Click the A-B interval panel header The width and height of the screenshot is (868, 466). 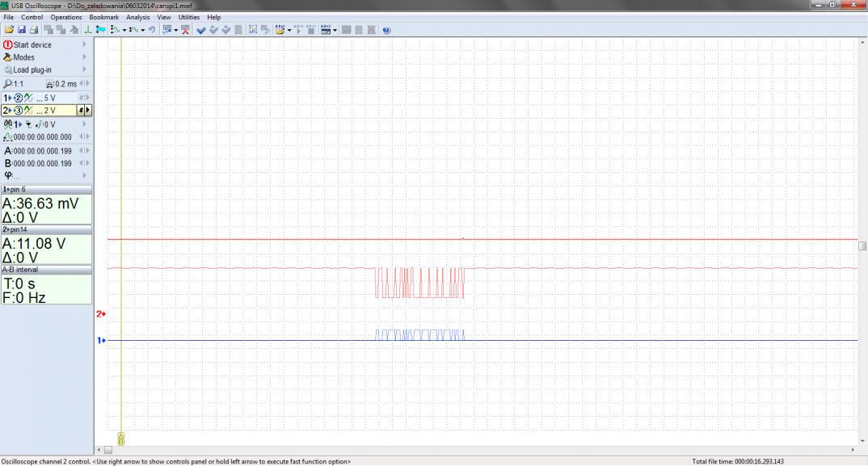[x=47, y=270]
